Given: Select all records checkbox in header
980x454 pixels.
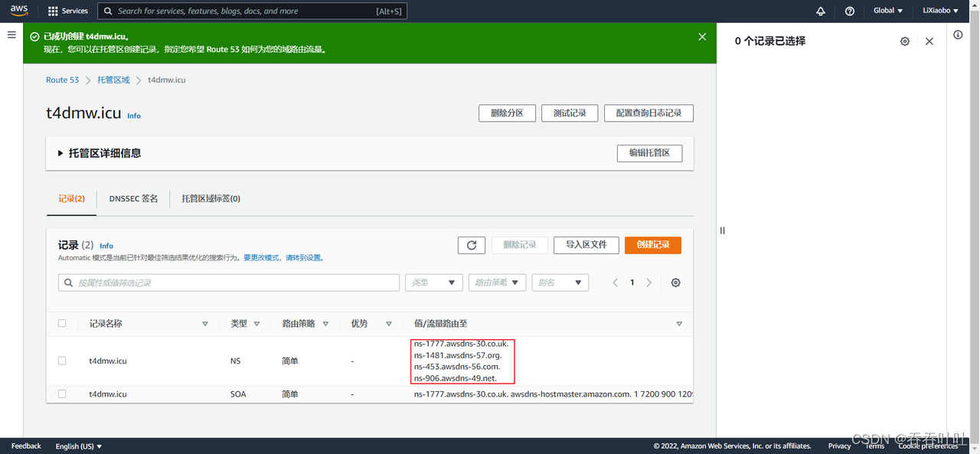Looking at the screenshot, I should pos(62,323).
